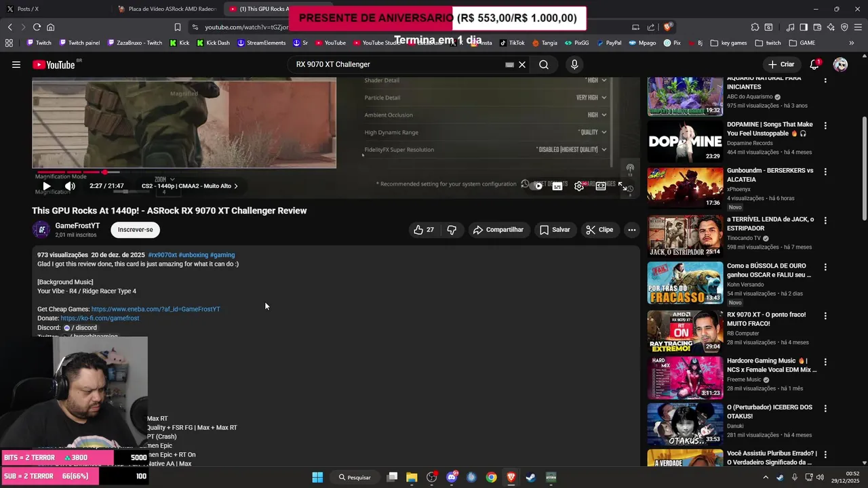Open Steam from taskbar
The width and height of the screenshot is (868, 488).
531,477
